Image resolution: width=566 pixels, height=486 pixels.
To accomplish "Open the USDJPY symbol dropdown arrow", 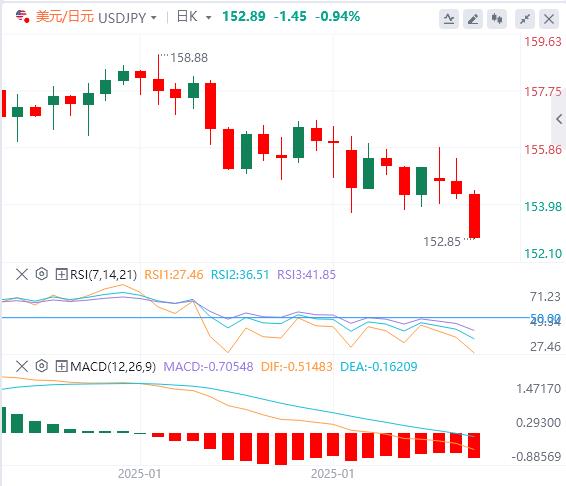I will coord(154,17).
